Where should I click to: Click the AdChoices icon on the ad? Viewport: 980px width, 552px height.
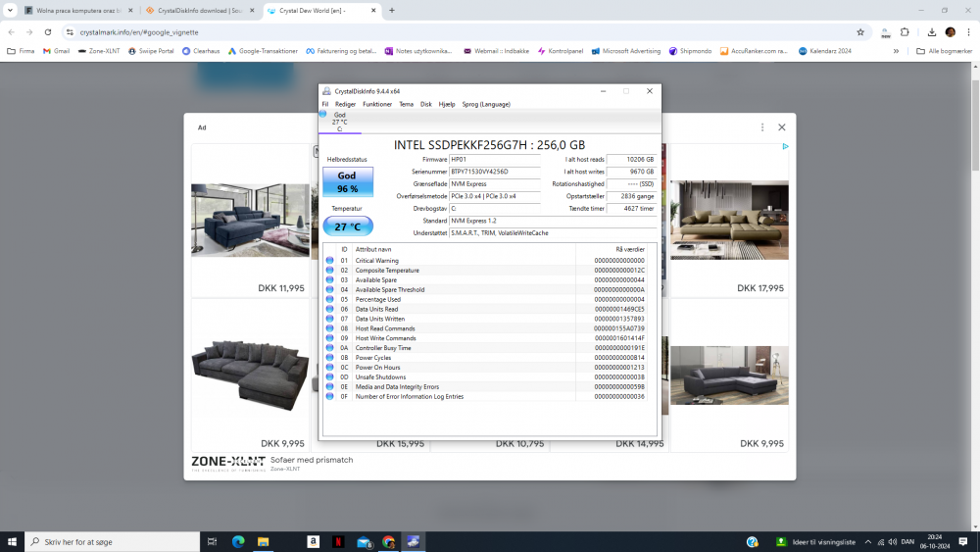click(786, 147)
